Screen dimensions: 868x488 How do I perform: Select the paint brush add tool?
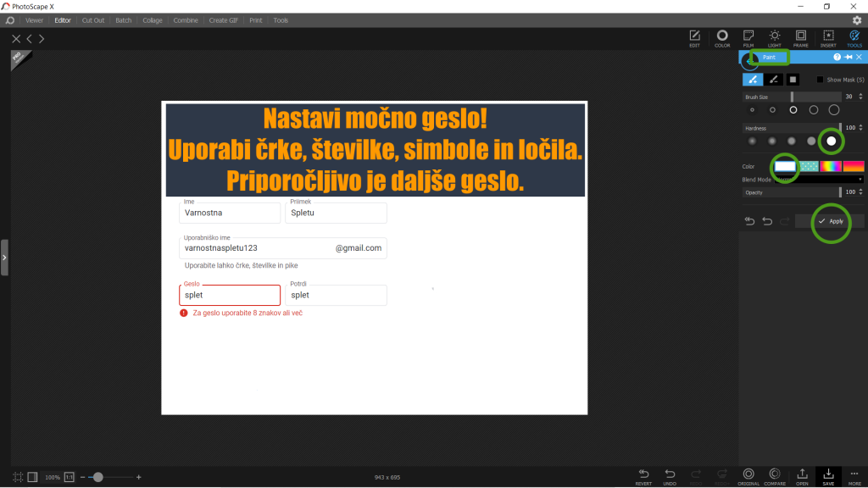point(753,80)
